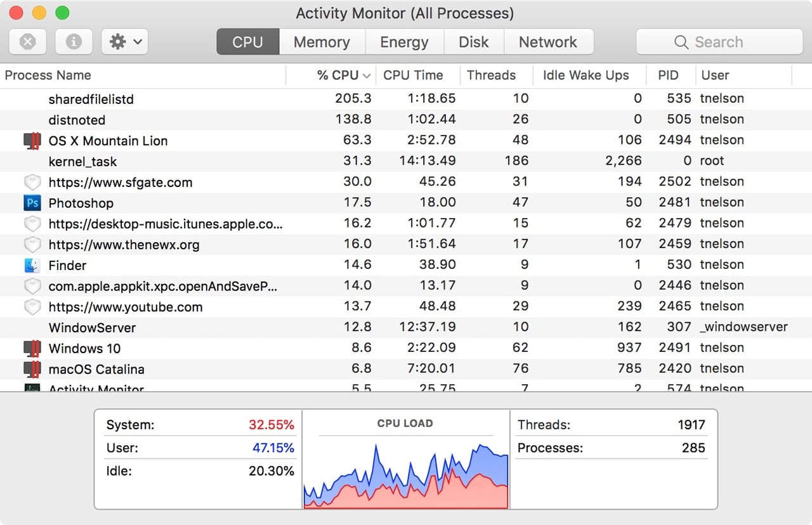Click shield icon next to https://www.thenewx.org

coord(32,245)
